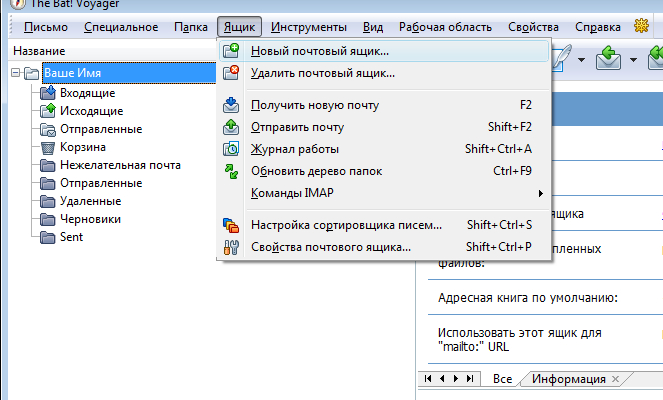
Task: Open the Нежелательная почта folder
Action: 121,165
